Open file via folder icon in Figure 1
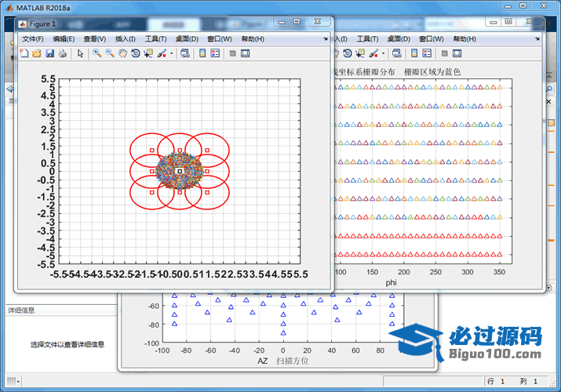The height and width of the screenshot is (392, 561). [36, 53]
